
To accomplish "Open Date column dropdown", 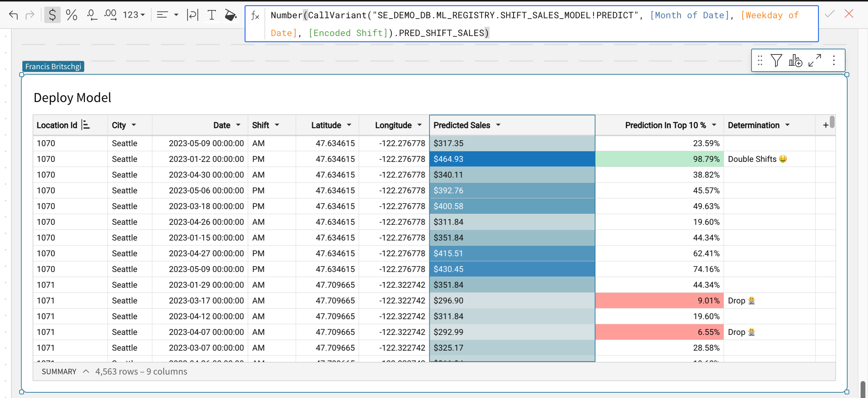I will tap(238, 125).
